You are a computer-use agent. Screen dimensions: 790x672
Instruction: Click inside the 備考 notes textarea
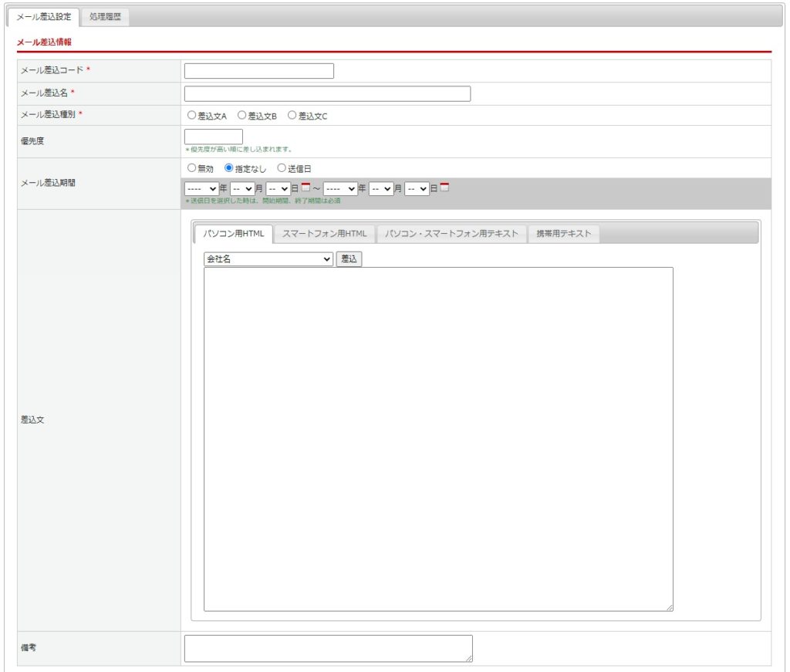328,648
